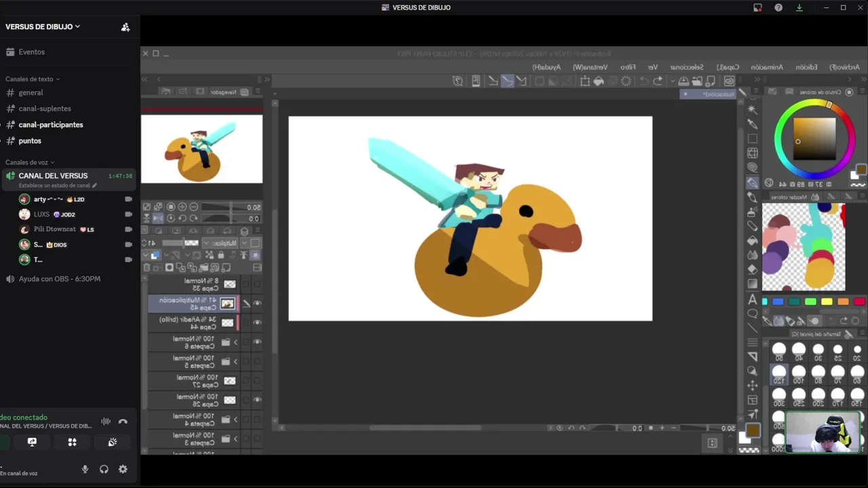Open the VERSUS DE DIBUJO server menu

click(x=43, y=26)
